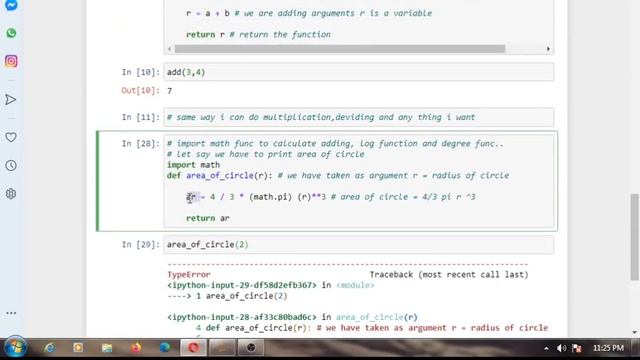Switch to the Jupyter taskbar button
The width and height of the screenshot is (640, 360).
coord(222,347)
